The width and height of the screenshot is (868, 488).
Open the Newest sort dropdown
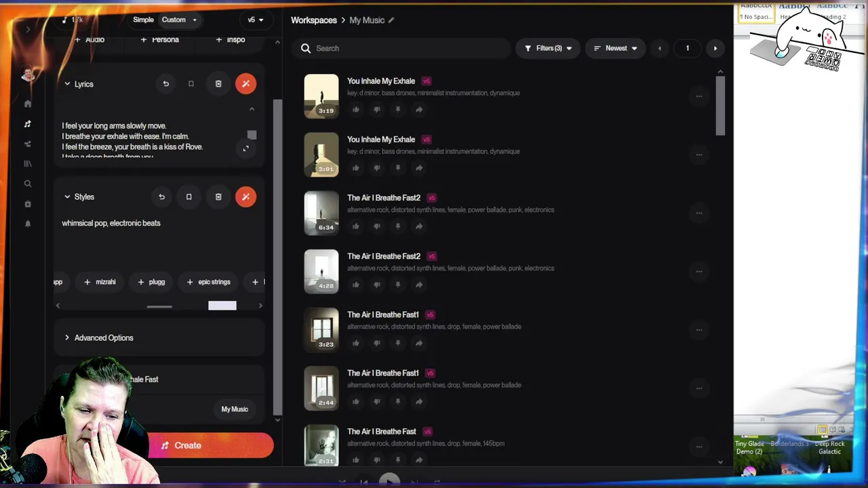tap(616, 48)
